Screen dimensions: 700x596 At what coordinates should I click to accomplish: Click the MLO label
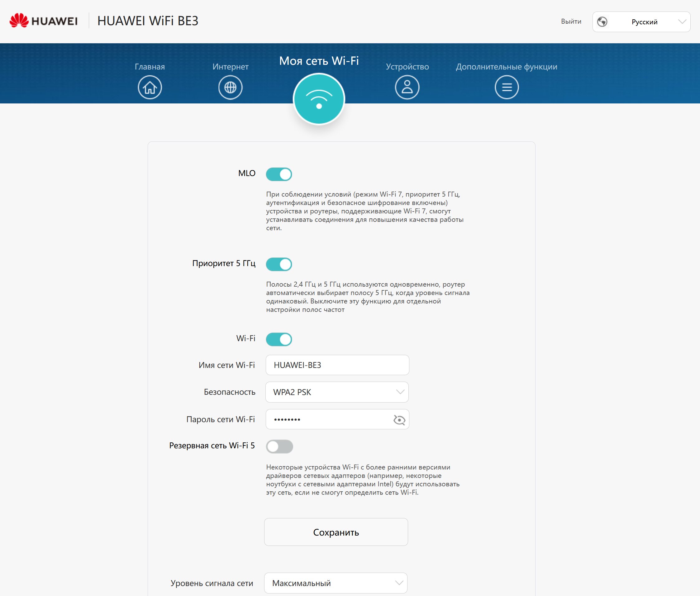point(247,173)
